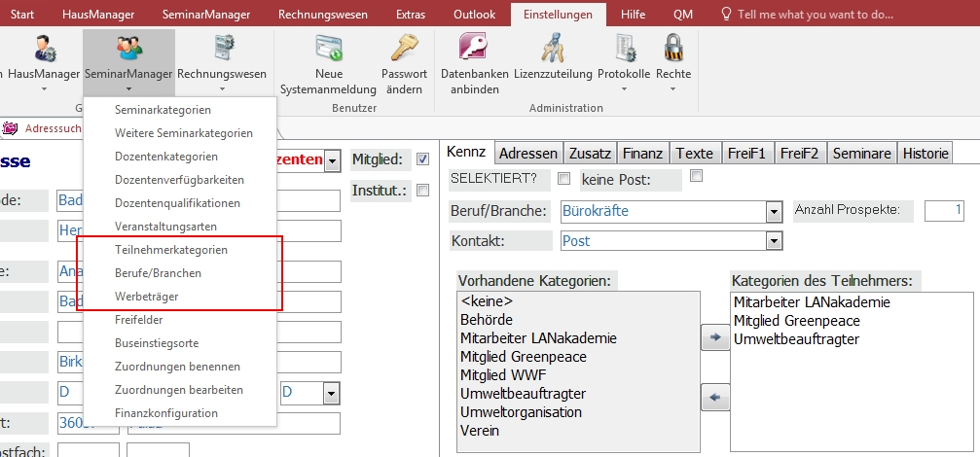Click the Anzahl Prospekte input field

[944, 210]
